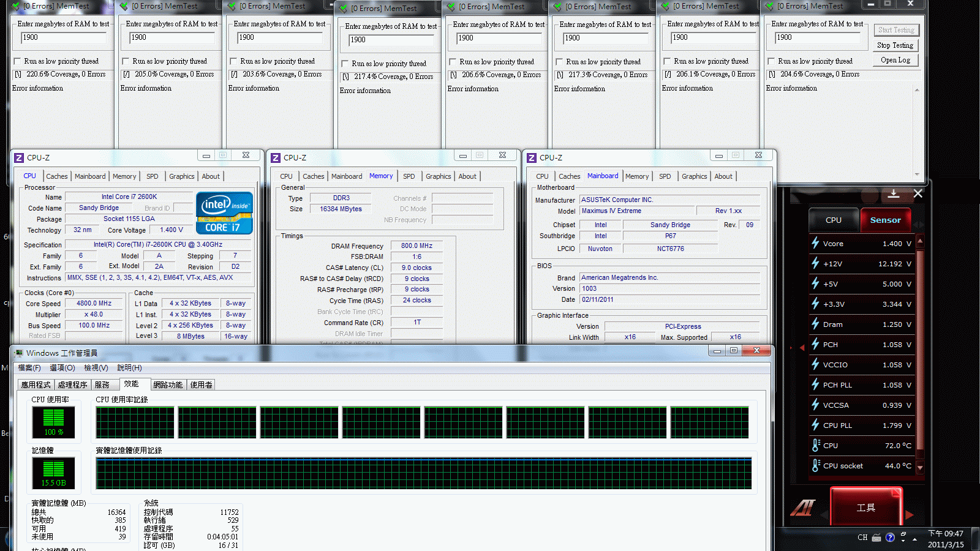Click the CPU socket thermometer icon

816,465
